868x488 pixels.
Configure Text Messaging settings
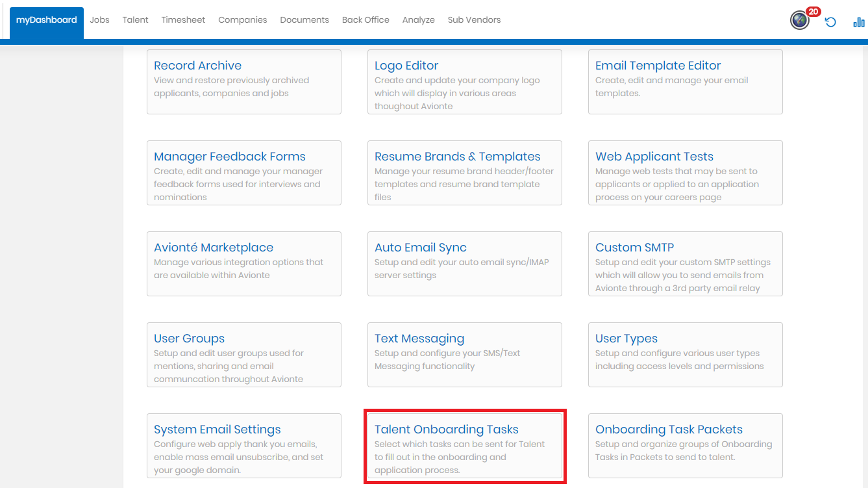tap(419, 339)
